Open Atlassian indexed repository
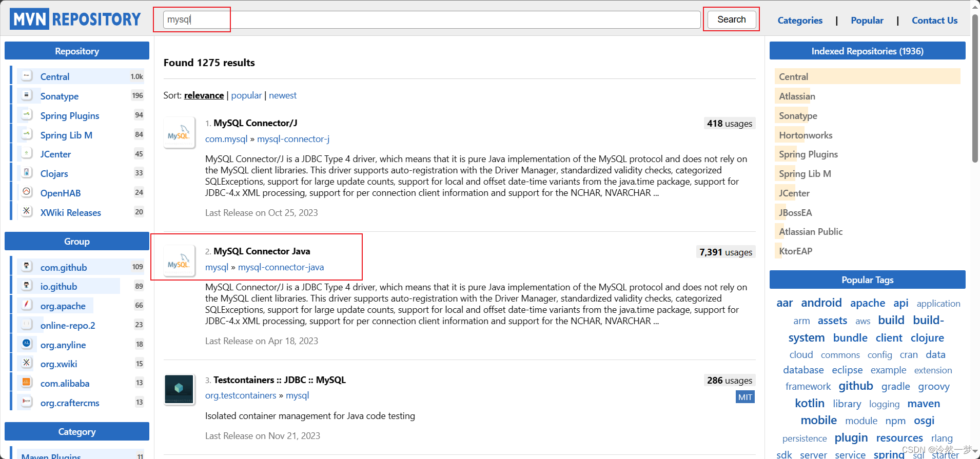980x459 pixels. coord(797,96)
